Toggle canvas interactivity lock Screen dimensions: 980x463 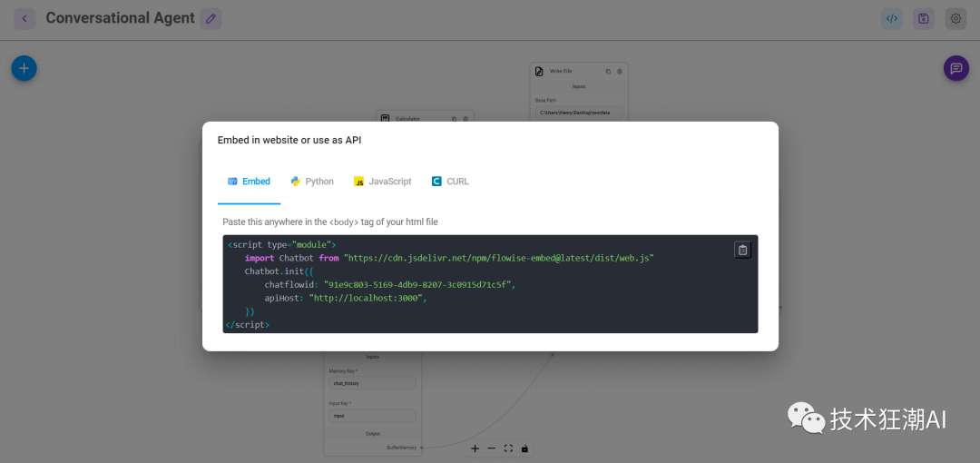click(x=525, y=448)
